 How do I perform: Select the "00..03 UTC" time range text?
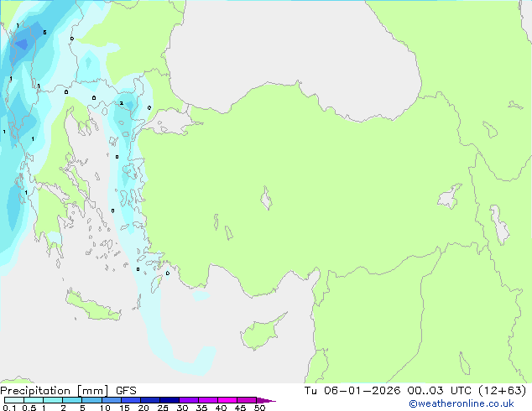tap(440, 391)
